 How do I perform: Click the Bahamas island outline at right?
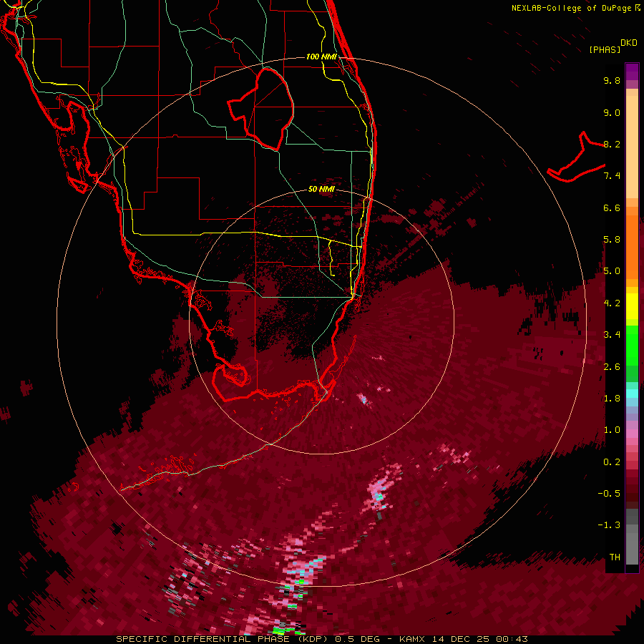(x=576, y=157)
